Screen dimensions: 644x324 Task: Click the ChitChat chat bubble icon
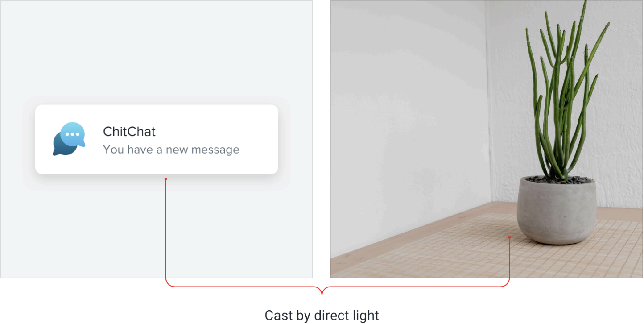tap(69, 139)
